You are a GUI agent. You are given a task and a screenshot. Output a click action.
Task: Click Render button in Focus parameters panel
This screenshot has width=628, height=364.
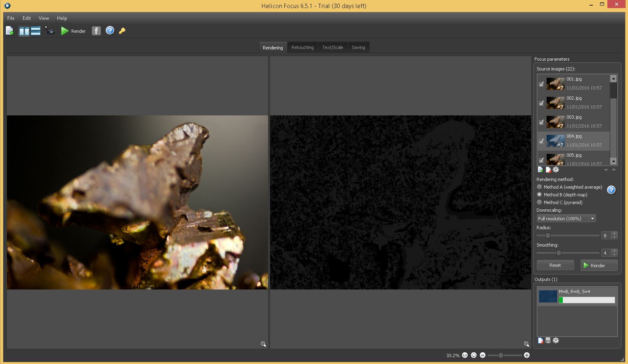[599, 265]
